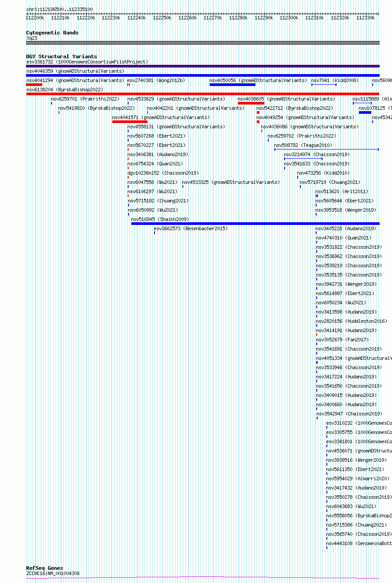
Task: Open esv2740381 (Wong2012b) variant
Action: [x=156, y=81]
